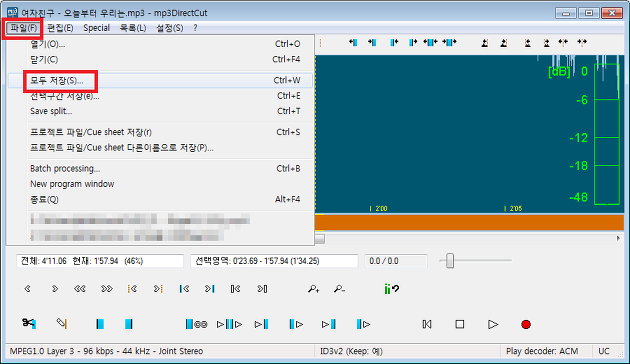Step forward with single right chevron
This screenshot has width=630, height=364.
tap(55, 288)
